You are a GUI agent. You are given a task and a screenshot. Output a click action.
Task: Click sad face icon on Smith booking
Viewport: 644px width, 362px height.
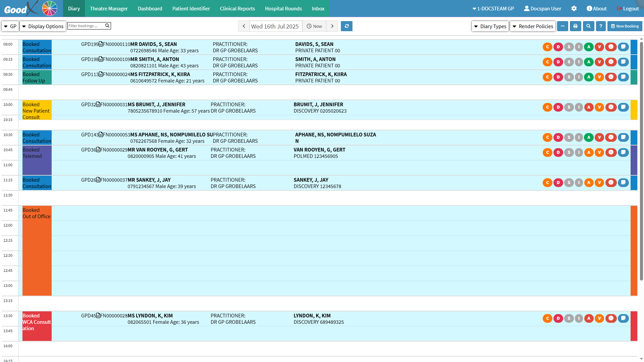(611, 62)
